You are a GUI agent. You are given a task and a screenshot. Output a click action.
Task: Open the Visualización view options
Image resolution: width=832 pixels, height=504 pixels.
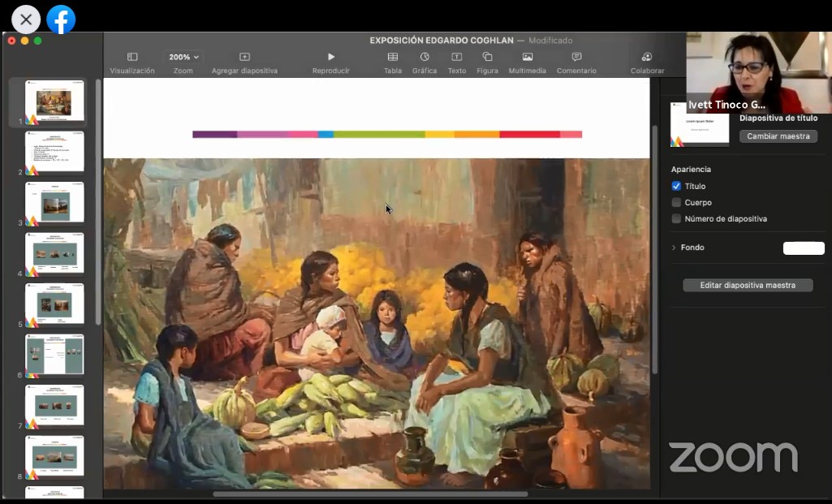(x=132, y=62)
